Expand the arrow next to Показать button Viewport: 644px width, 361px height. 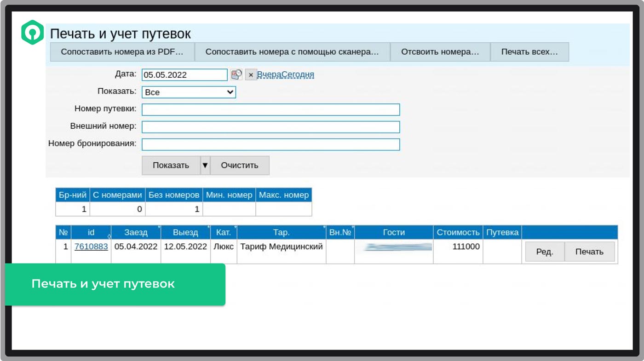(x=205, y=165)
